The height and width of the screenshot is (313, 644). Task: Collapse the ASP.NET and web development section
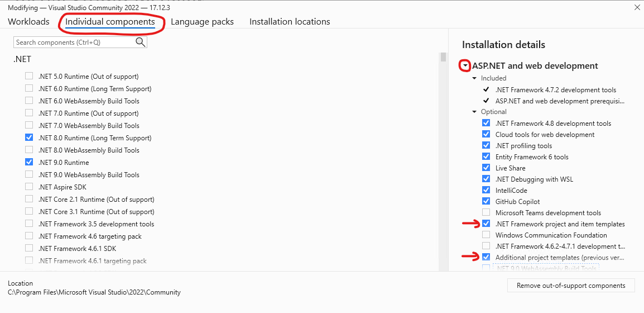click(x=465, y=66)
